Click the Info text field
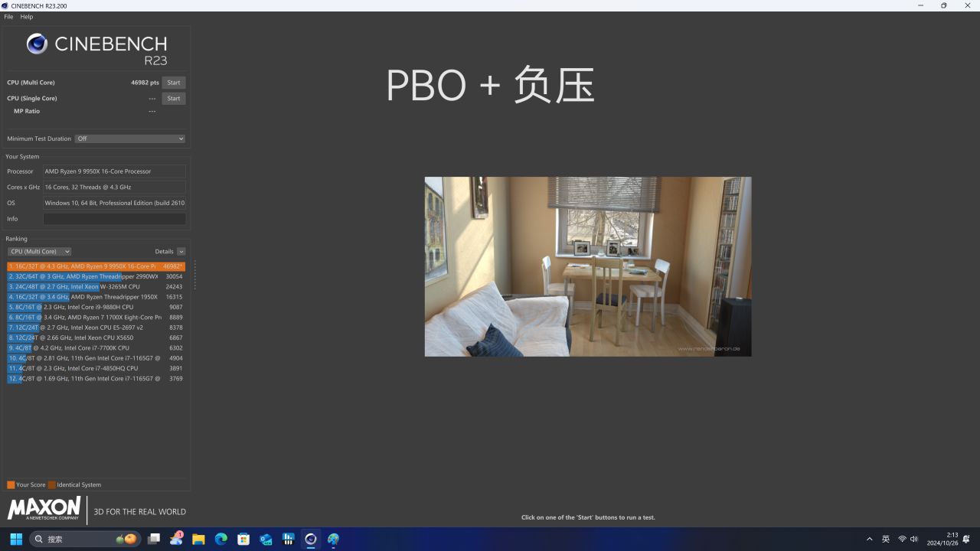The height and width of the screenshot is (551, 980). (114, 219)
